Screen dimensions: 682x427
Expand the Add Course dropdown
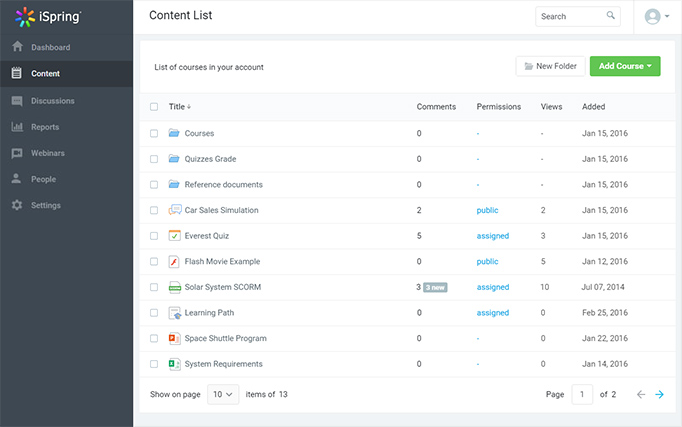(625, 66)
